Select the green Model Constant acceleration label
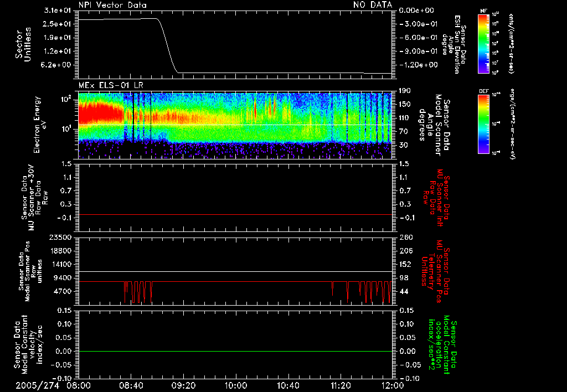The height and width of the screenshot is (392, 567). point(442,344)
